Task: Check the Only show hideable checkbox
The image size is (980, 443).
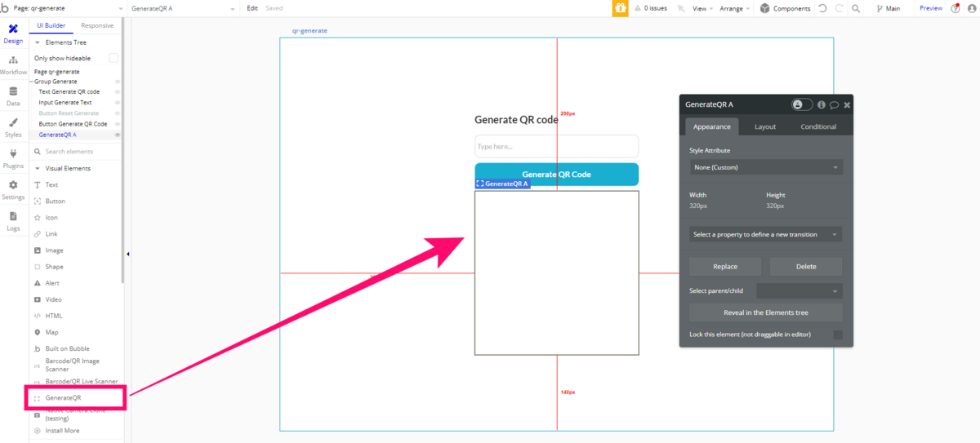Action: click(x=114, y=58)
